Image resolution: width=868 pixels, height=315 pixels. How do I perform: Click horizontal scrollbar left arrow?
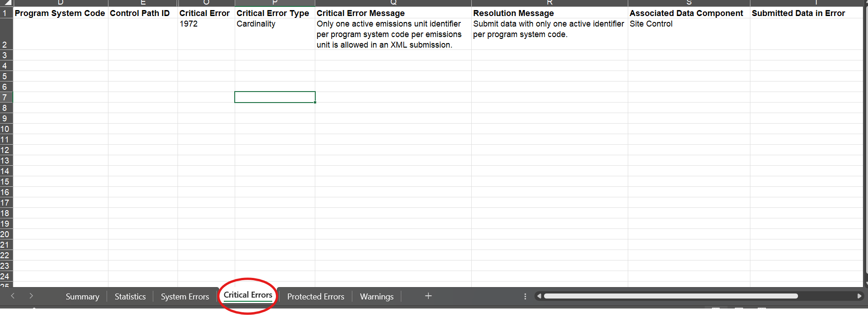pyautogui.click(x=539, y=296)
